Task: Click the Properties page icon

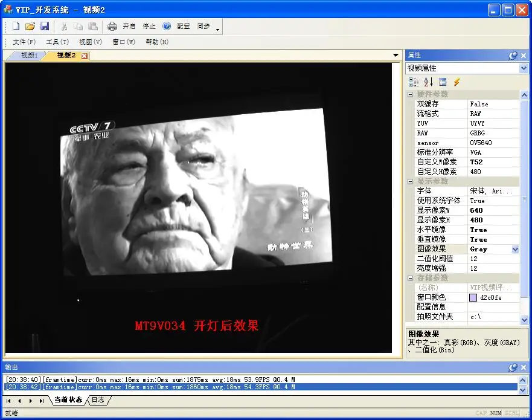Action: (443, 82)
